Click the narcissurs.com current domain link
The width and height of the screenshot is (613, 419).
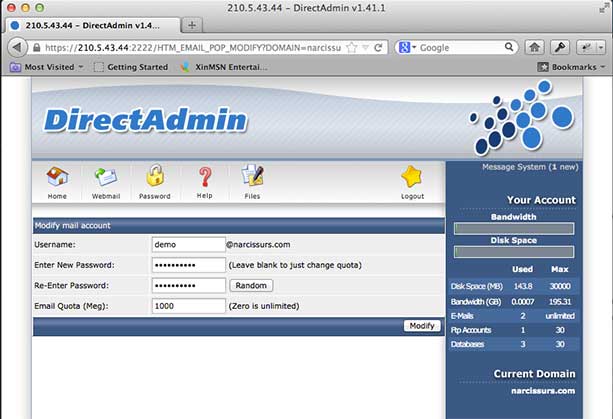tap(543, 391)
